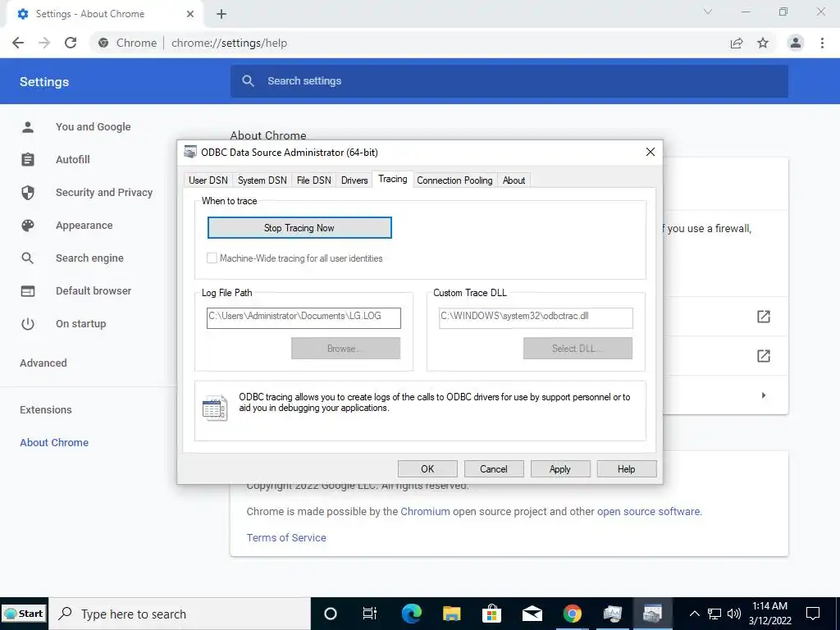840x630 pixels.
Task: Open the Chromium link
Action: point(426,512)
